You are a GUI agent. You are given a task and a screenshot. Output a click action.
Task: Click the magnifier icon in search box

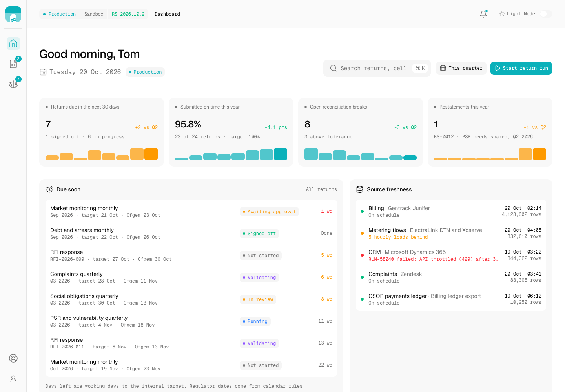(x=334, y=68)
